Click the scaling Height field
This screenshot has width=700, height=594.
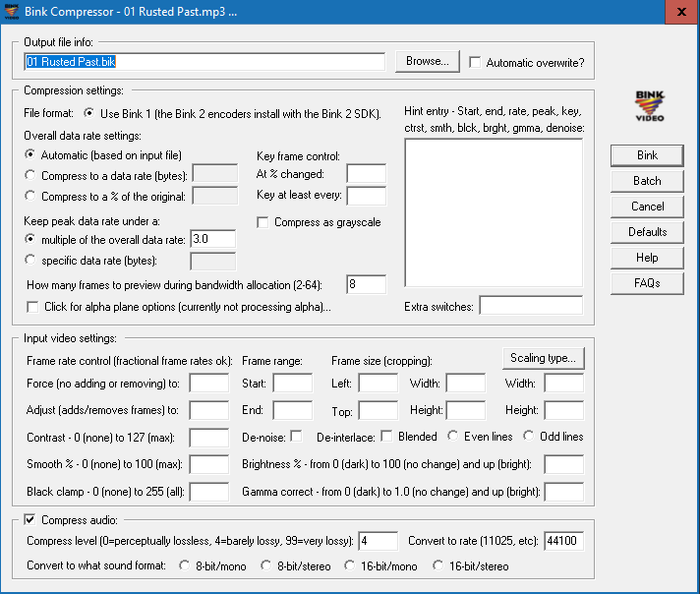click(564, 410)
